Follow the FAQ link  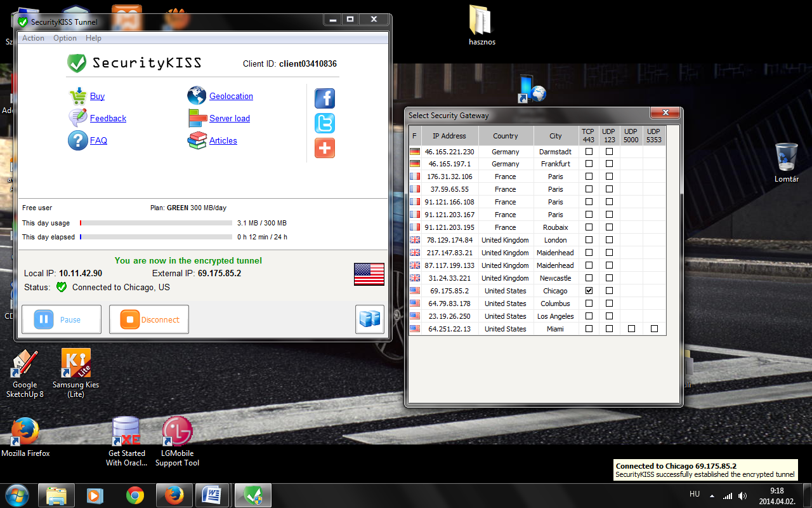point(98,141)
